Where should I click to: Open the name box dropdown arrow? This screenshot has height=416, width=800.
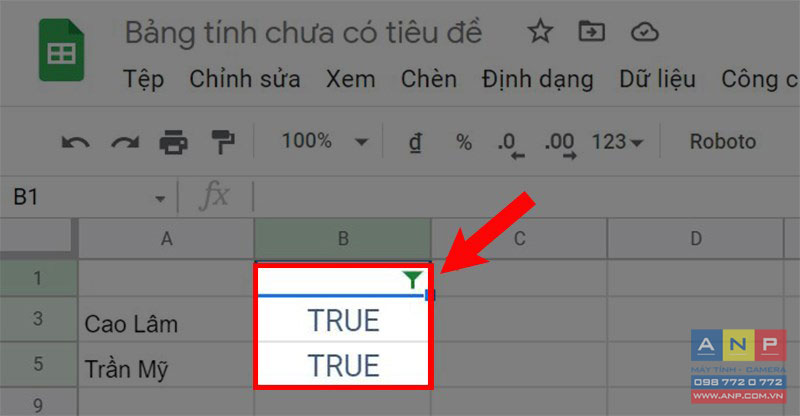pos(160,199)
